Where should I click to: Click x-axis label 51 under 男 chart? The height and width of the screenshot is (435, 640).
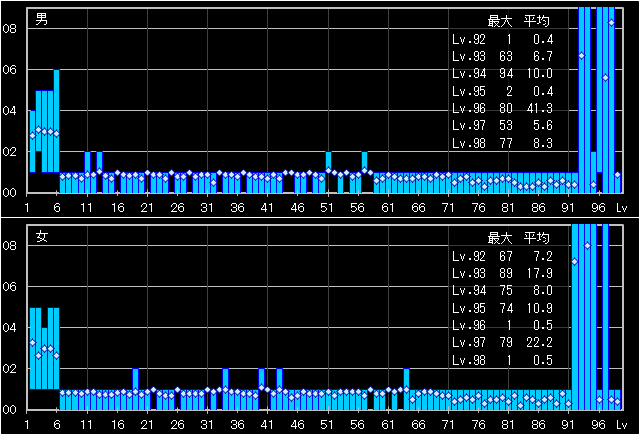[x=327, y=208]
